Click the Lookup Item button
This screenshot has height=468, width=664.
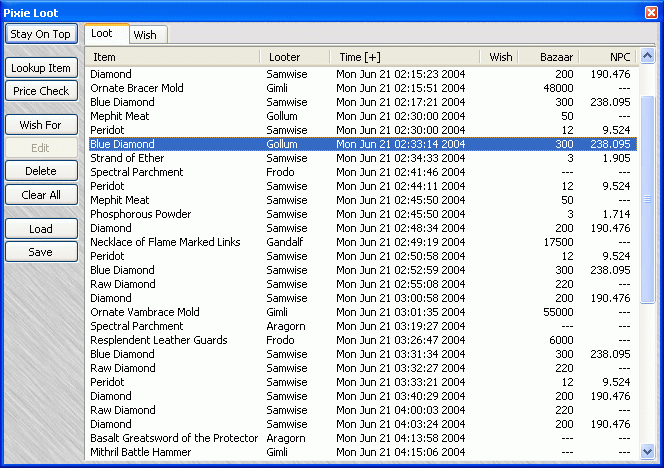pyautogui.click(x=41, y=68)
